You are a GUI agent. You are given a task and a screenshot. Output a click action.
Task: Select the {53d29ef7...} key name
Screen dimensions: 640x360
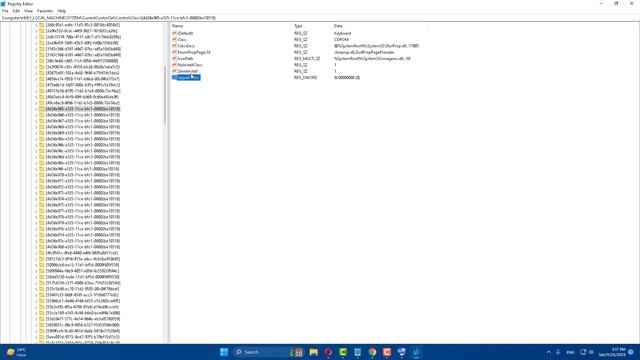(83, 319)
